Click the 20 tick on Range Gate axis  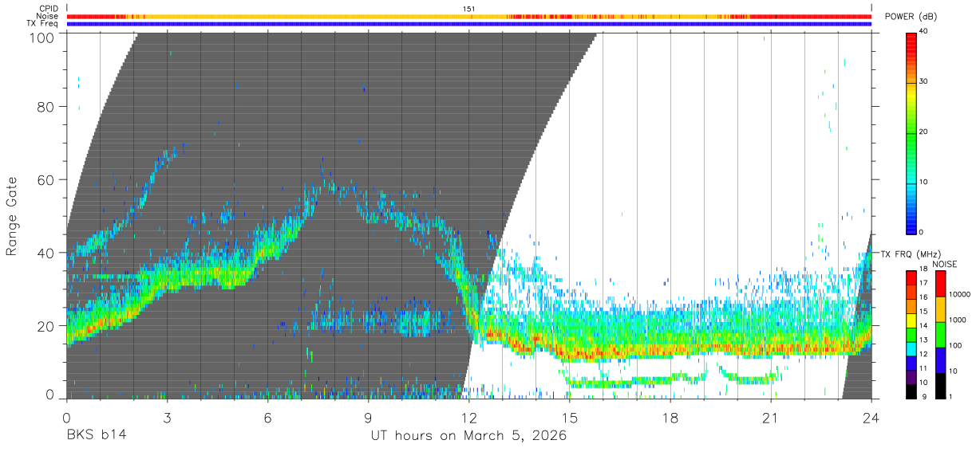tap(47, 326)
